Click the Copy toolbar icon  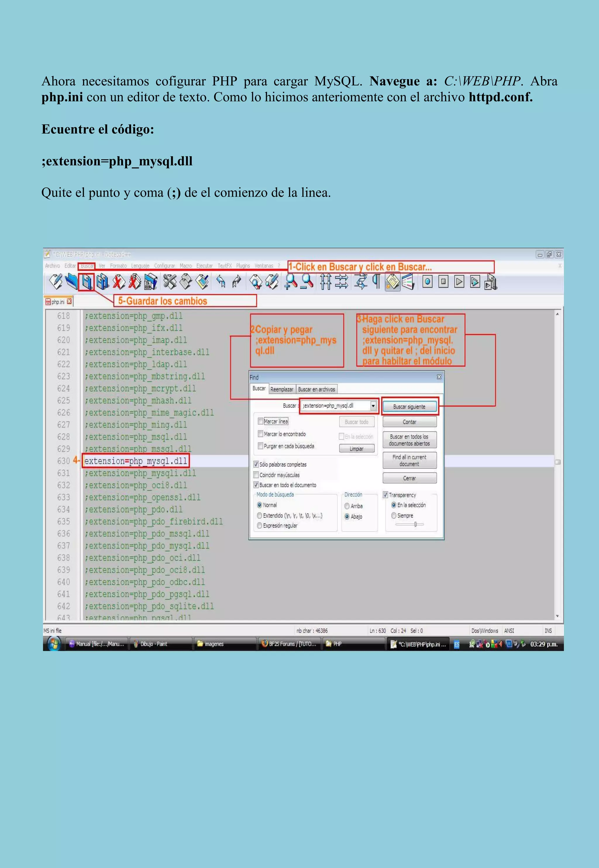pyautogui.click(x=186, y=282)
